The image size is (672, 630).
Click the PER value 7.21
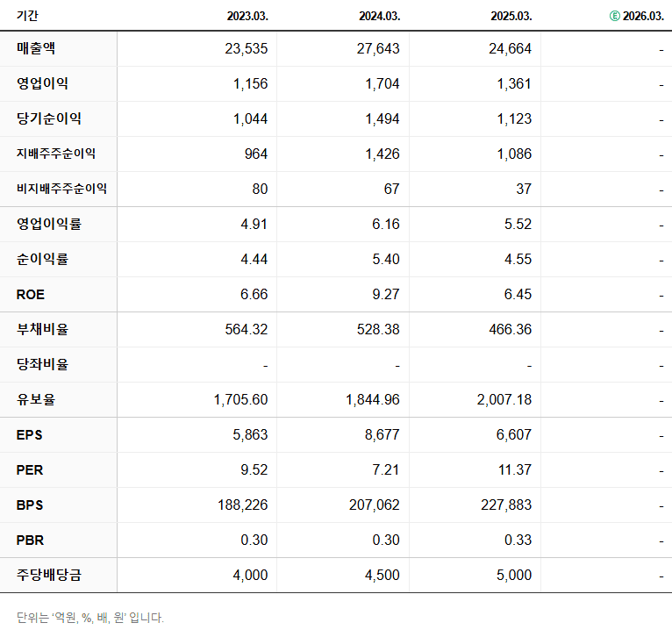point(386,470)
